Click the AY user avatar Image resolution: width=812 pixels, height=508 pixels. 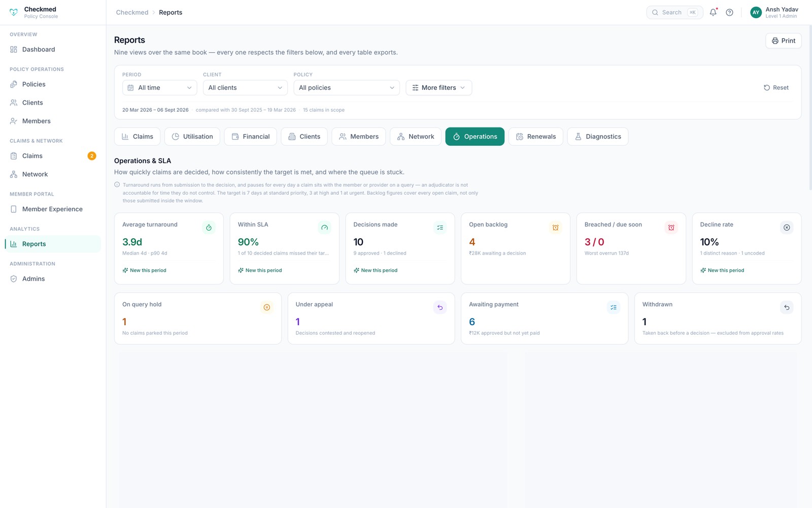coord(756,12)
